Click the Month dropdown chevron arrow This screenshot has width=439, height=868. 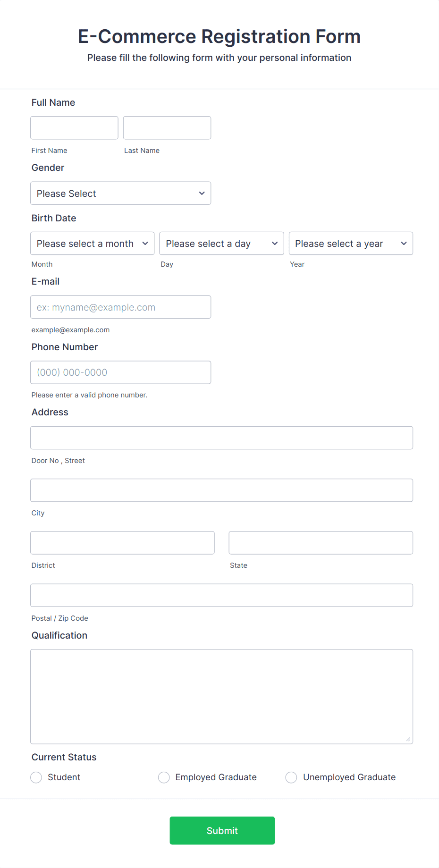tap(145, 243)
